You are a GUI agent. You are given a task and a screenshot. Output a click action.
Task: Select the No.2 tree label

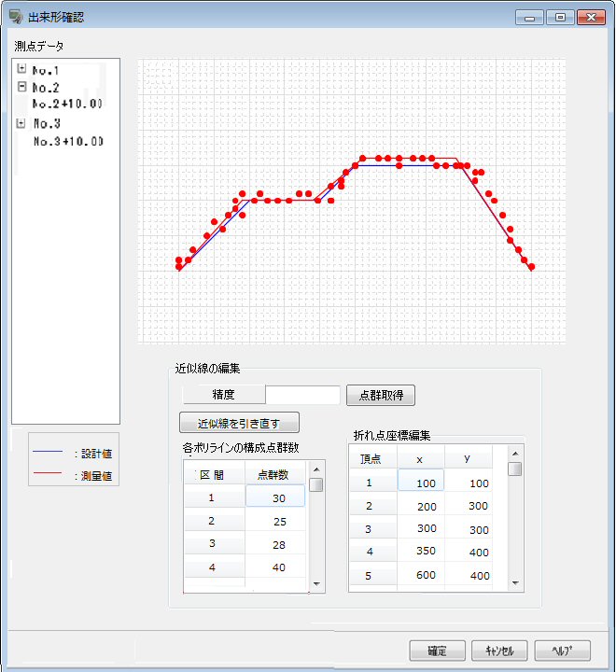pos(46,88)
